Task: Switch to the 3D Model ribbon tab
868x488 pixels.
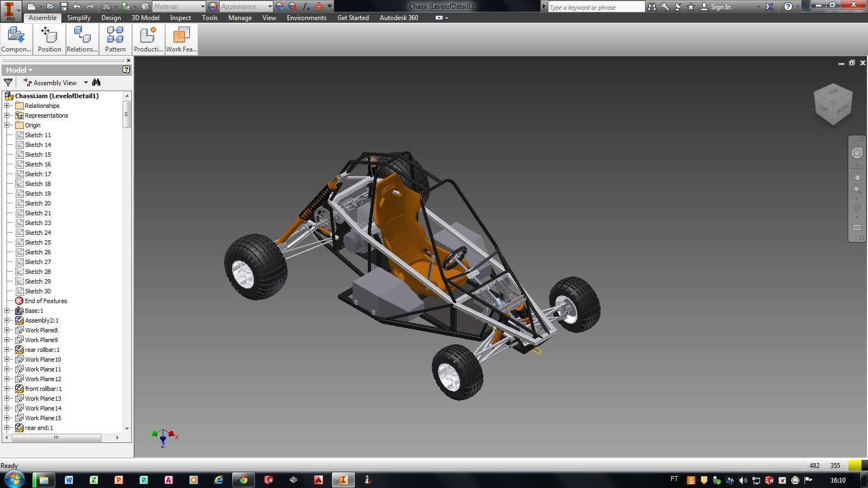Action: [145, 18]
